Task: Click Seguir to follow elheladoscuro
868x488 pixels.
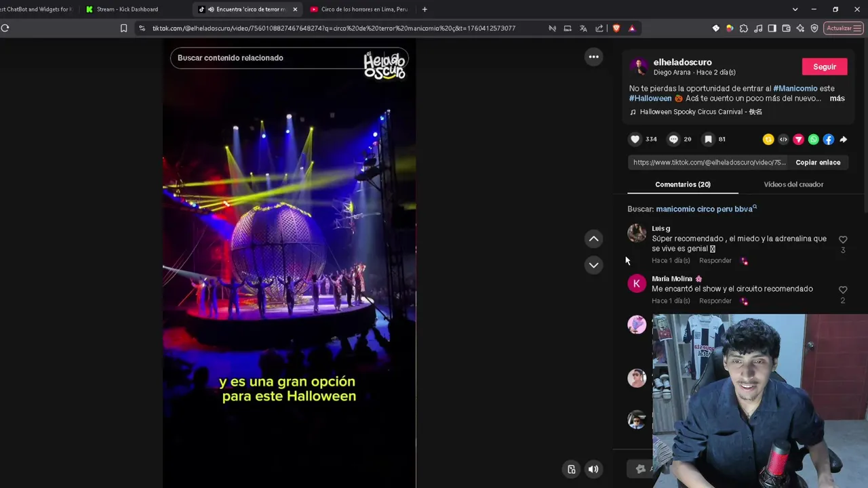Action: (x=825, y=66)
